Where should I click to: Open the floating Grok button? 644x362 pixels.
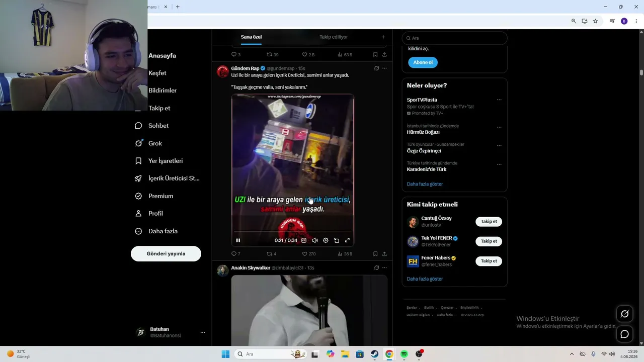[x=624, y=314]
